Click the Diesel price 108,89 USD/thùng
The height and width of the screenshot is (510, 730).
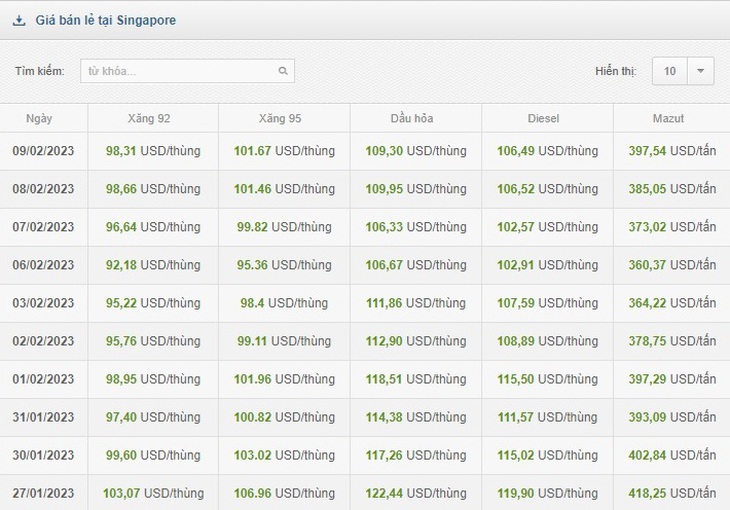(548, 341)
